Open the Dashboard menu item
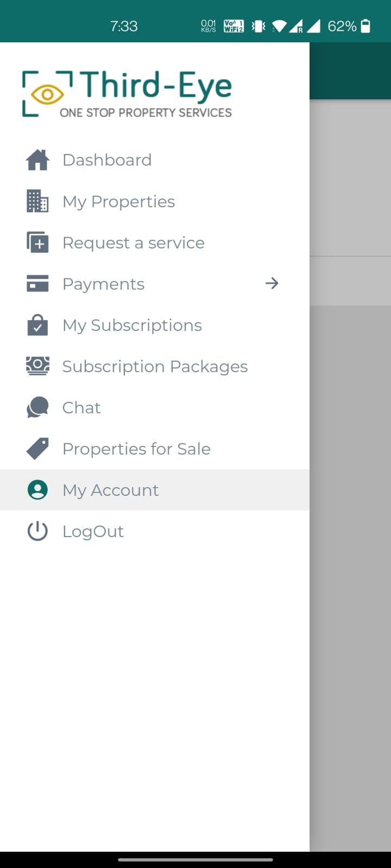391x868 pixels. pos(155,160)
